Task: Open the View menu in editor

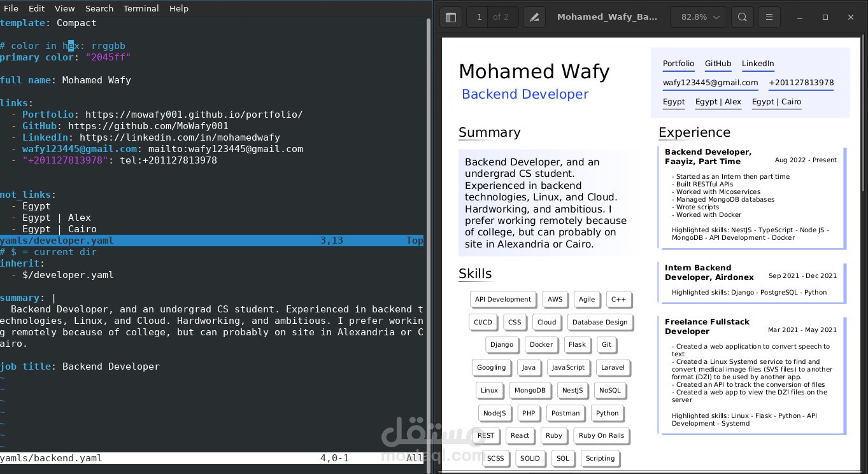Action: [65, 8]
